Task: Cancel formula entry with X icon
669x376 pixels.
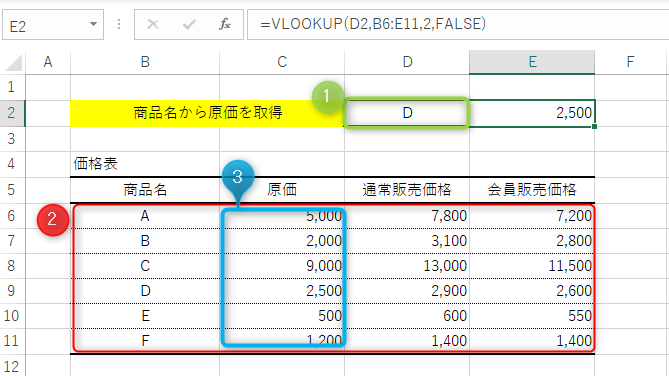Action: (153, 24)
